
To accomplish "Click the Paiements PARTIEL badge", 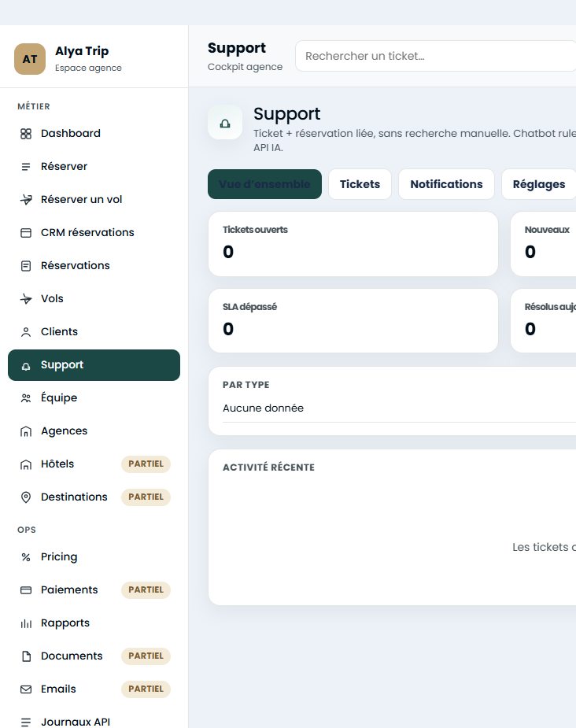I will (x=146, y=590).
